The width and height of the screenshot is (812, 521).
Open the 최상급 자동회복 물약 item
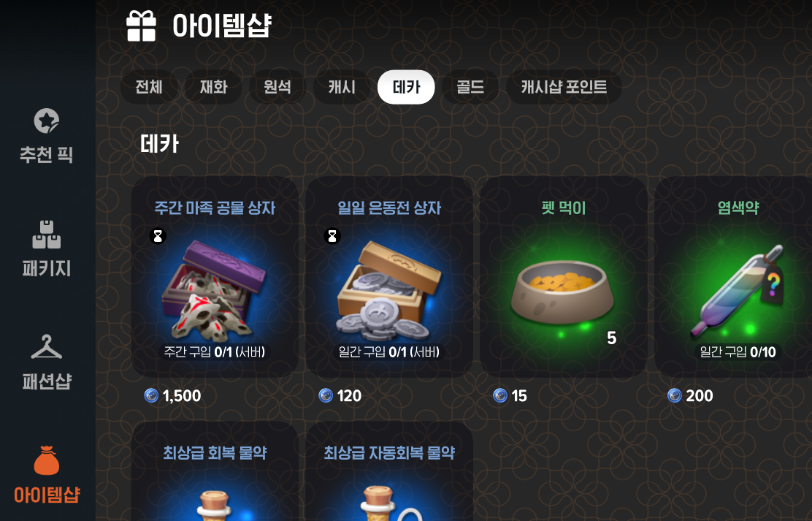(x=389, y=471)
